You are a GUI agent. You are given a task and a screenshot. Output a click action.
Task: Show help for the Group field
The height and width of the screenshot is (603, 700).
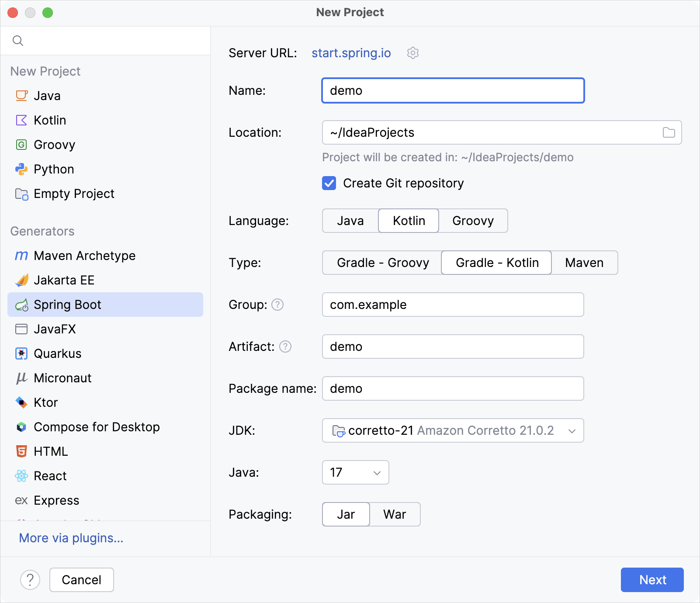(277, 305)
